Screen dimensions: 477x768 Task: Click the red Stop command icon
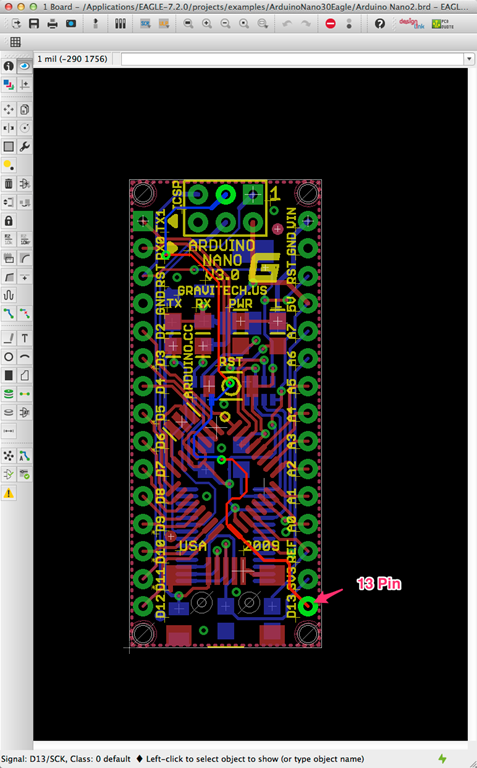click(331, 24)
